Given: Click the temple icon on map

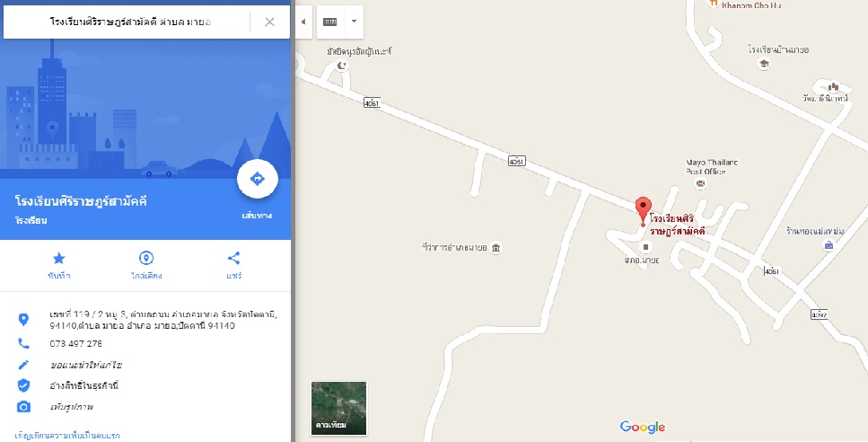Looking at the screenshot, I should 833,86.
